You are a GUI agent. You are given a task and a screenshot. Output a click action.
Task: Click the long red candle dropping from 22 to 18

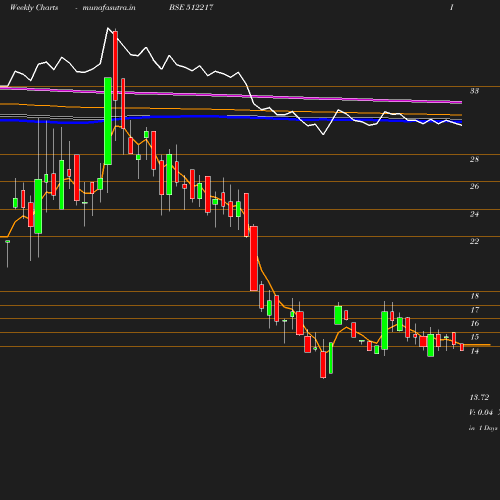coord(254,259)
